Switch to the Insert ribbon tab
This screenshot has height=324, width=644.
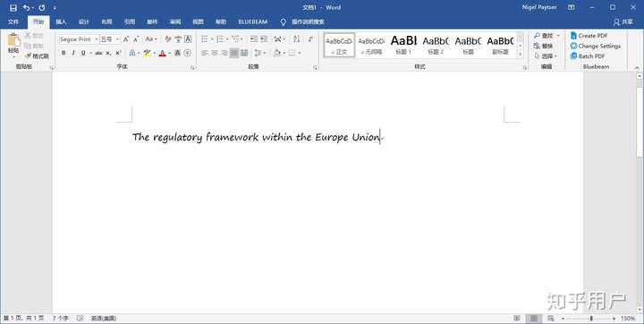click(x=61, y=21)
